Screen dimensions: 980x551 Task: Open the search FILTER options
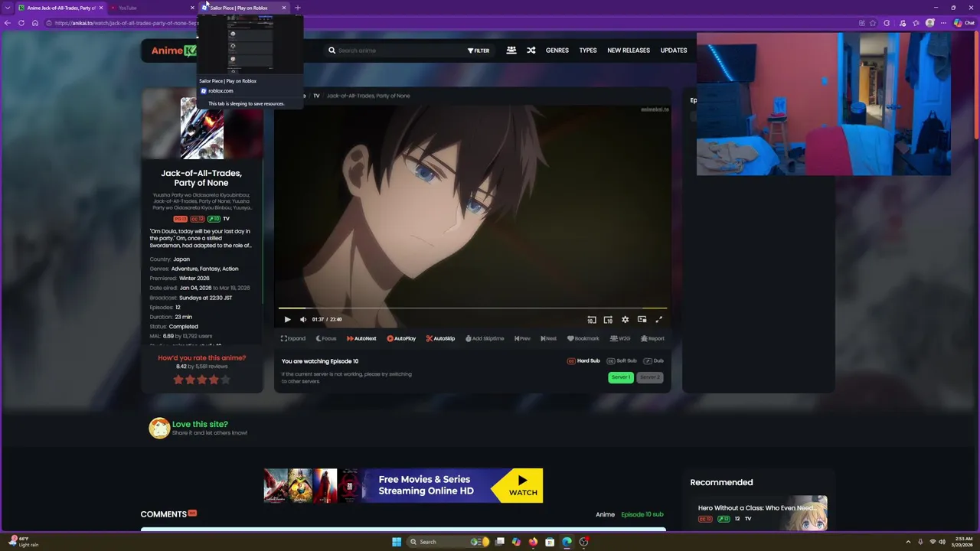tap(479, 51)
